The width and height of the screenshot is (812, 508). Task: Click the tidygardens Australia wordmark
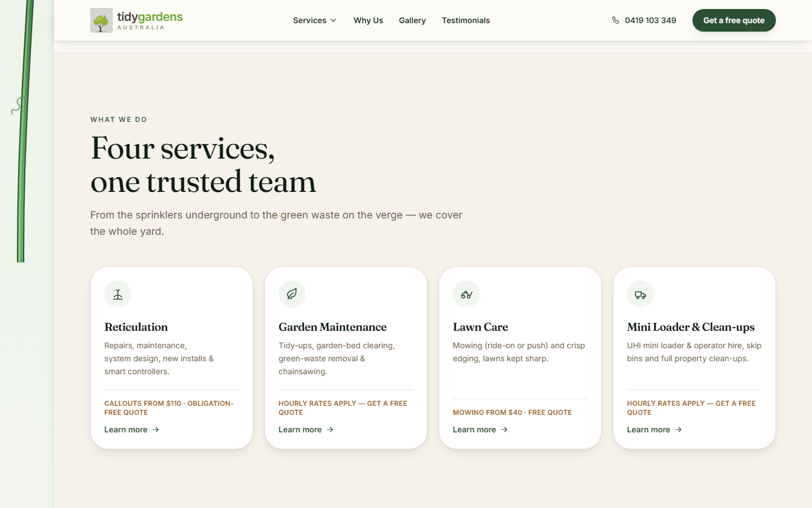pyautogui.click(x=150, y=20)
